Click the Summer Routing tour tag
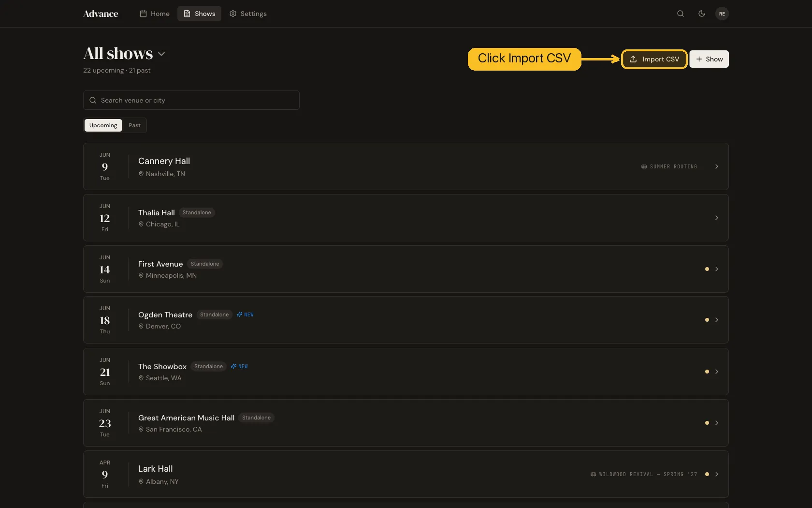 pyautogui.click(x=669, y=166)
